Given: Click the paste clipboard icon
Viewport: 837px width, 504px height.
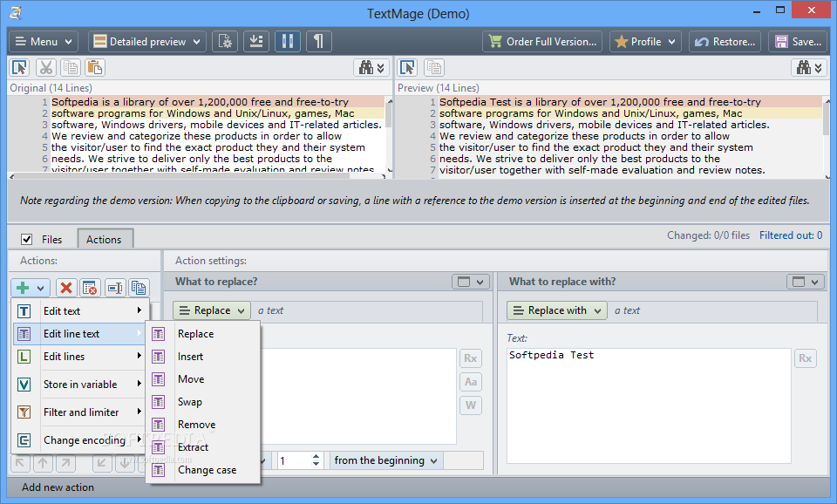Looking at the screenshot, I should pos(94,68).
